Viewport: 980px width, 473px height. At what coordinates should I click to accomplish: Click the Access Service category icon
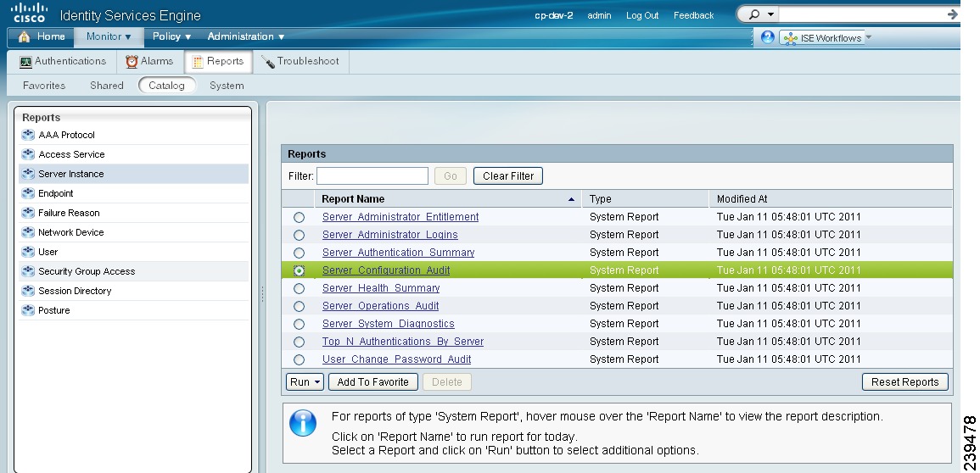[28, 154]
